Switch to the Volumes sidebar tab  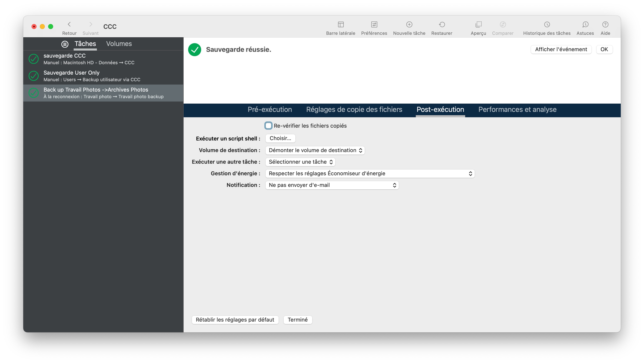tap(119, 44)
